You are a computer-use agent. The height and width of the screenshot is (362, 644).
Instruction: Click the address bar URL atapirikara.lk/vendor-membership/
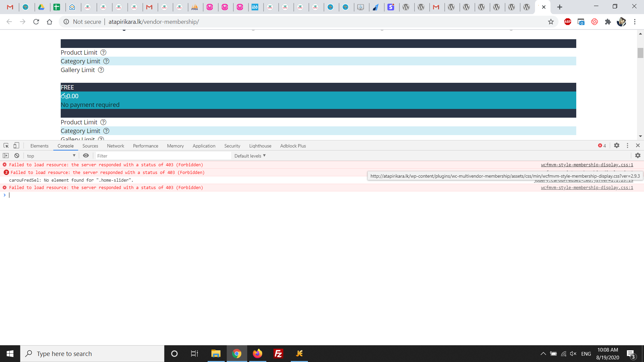(x=154, y=22)
